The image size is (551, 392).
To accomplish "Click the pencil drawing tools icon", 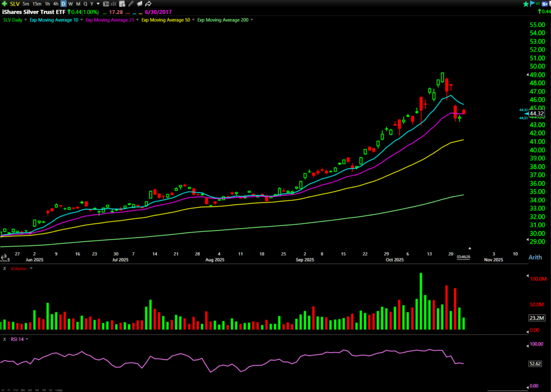I will point(131,4).
